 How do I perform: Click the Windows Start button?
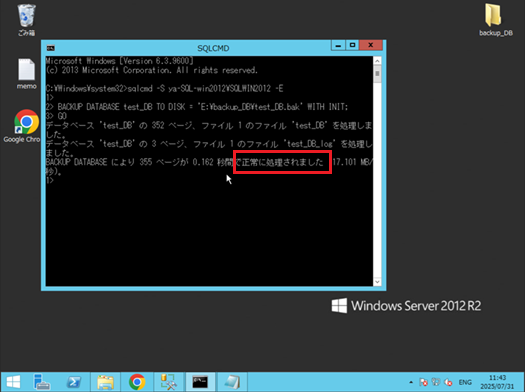[x=13, y=382]
